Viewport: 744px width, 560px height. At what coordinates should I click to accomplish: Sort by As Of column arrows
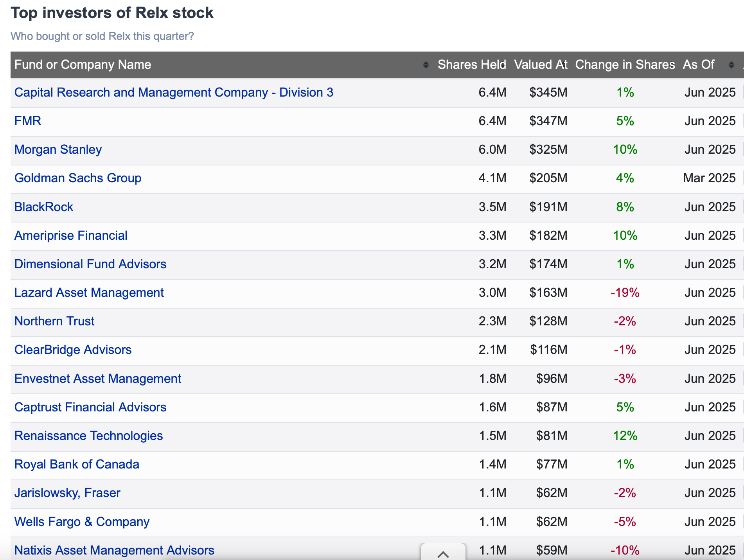731,65
